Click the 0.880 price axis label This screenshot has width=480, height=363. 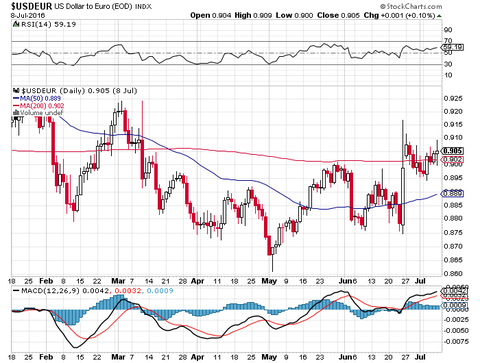[x=453, y=218]
